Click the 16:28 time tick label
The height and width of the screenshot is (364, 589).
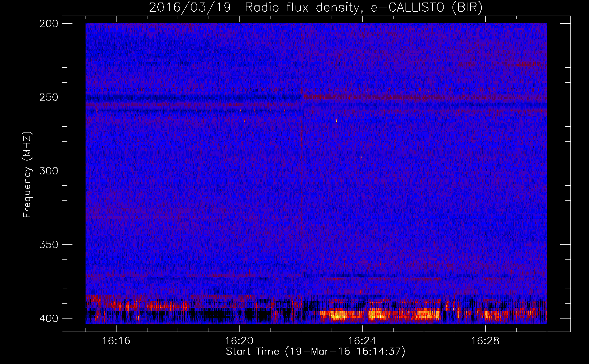coord(485,341)
